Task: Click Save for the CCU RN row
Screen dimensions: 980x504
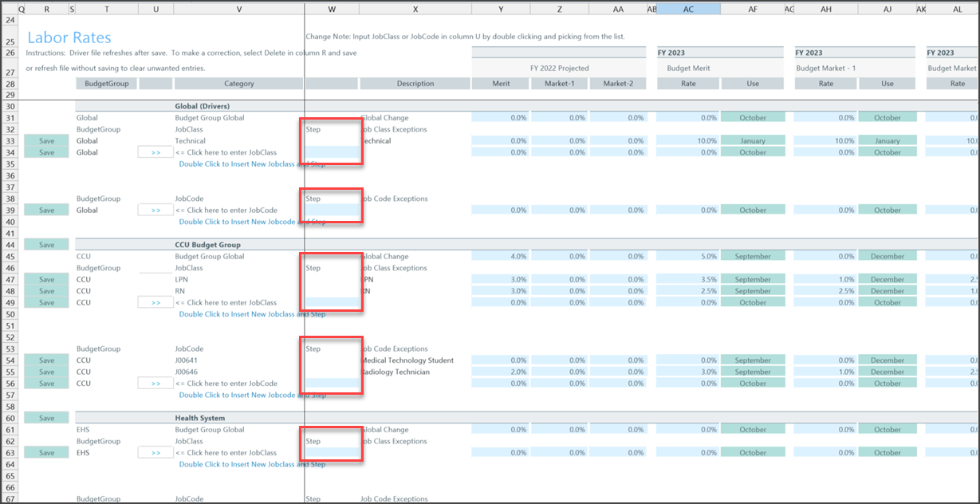Action: click(47, 291)
